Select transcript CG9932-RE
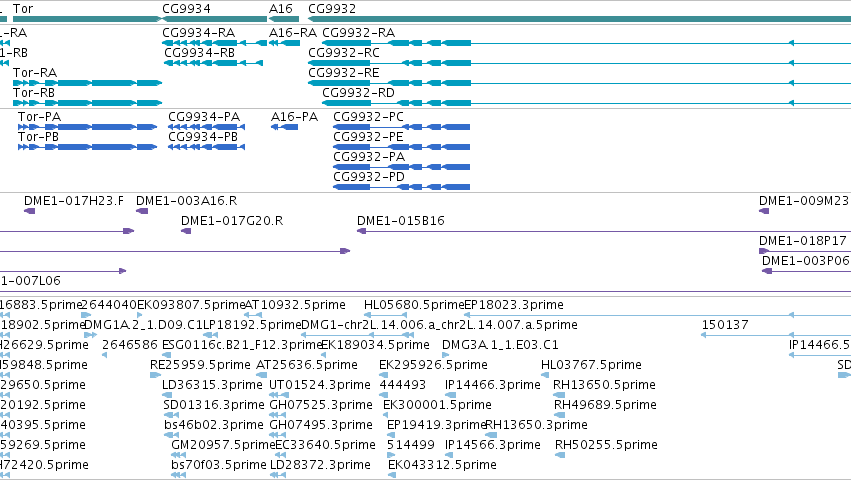851x480 pixels. click(x=344, y=73)
